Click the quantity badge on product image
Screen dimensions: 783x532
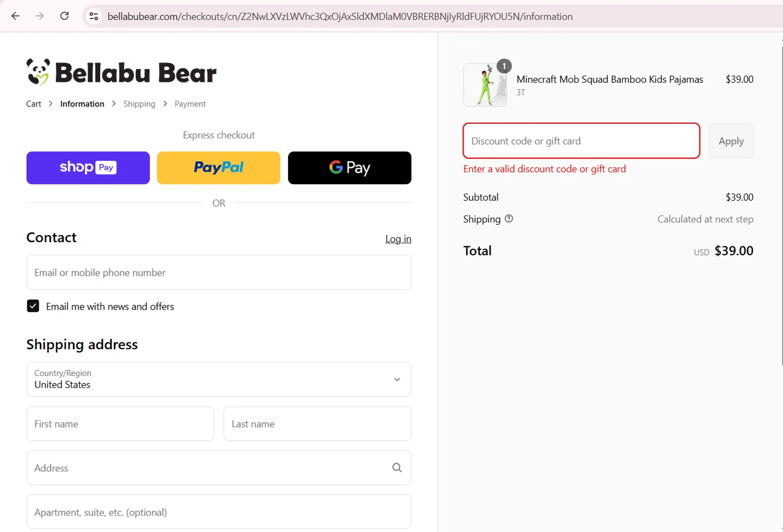coord(504,66)
